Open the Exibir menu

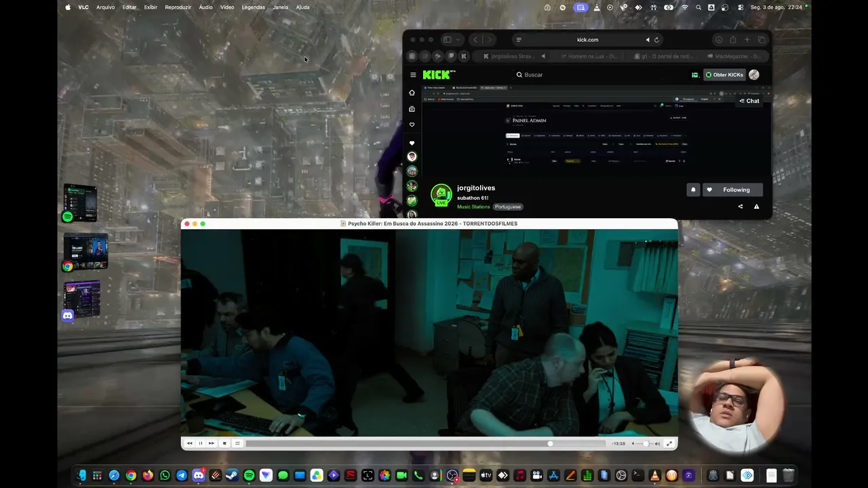(x=151, y=7)
